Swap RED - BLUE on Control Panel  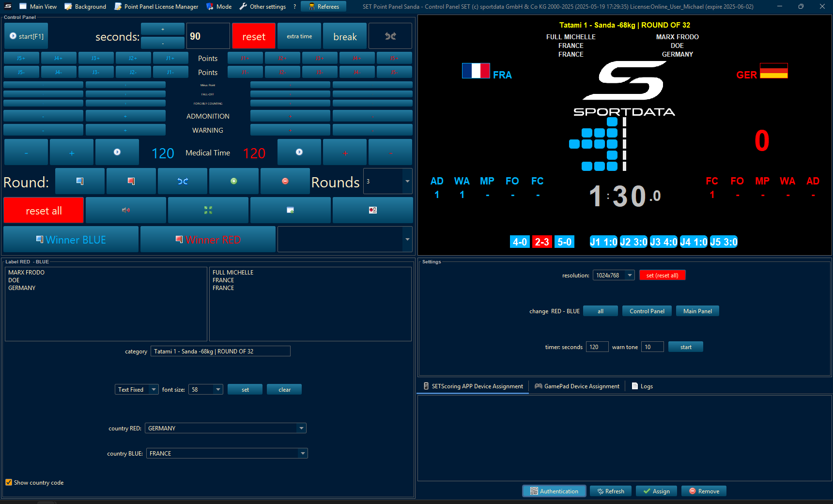[x=647, y=311]
